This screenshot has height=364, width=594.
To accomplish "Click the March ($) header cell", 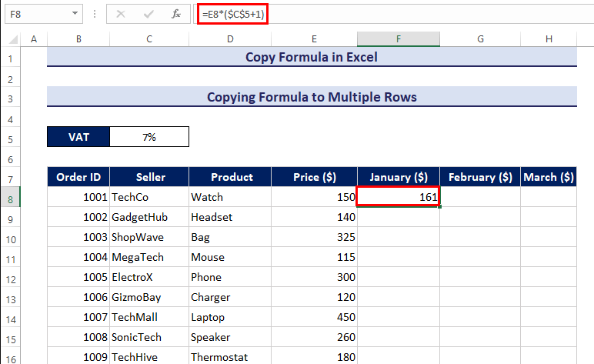I will click(x=549, y=177).
